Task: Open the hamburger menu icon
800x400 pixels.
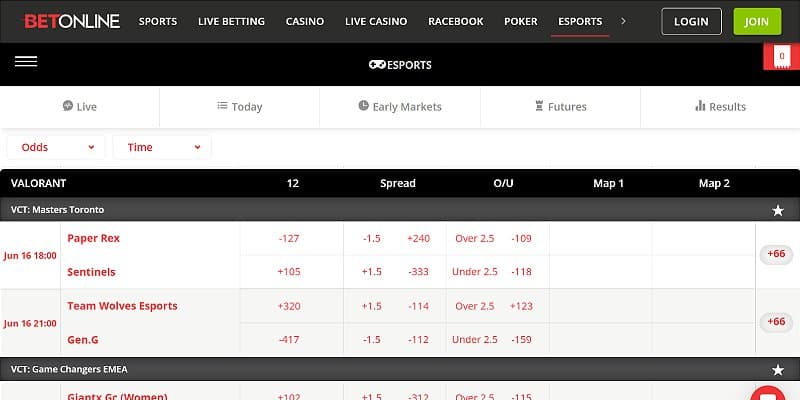Action: tap(26, 62)
